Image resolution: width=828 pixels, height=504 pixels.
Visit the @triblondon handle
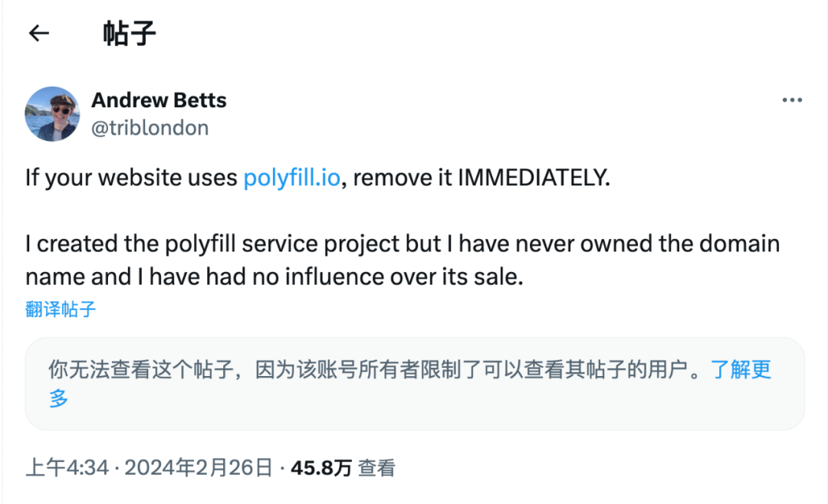(150, 128)
